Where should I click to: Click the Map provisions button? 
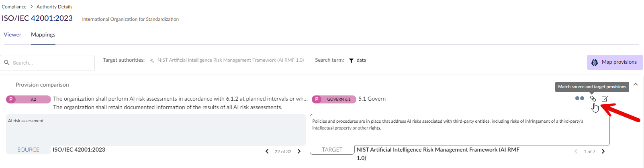tap(615, 62)
